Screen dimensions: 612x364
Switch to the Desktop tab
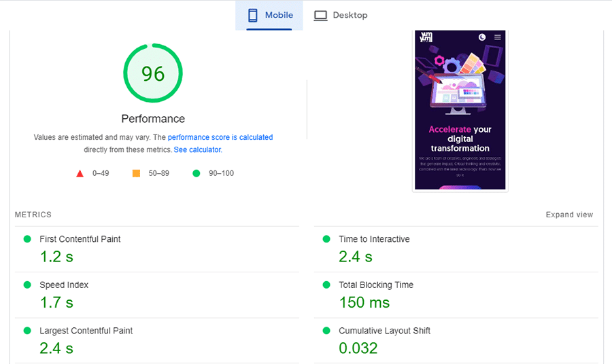[341, 15]
